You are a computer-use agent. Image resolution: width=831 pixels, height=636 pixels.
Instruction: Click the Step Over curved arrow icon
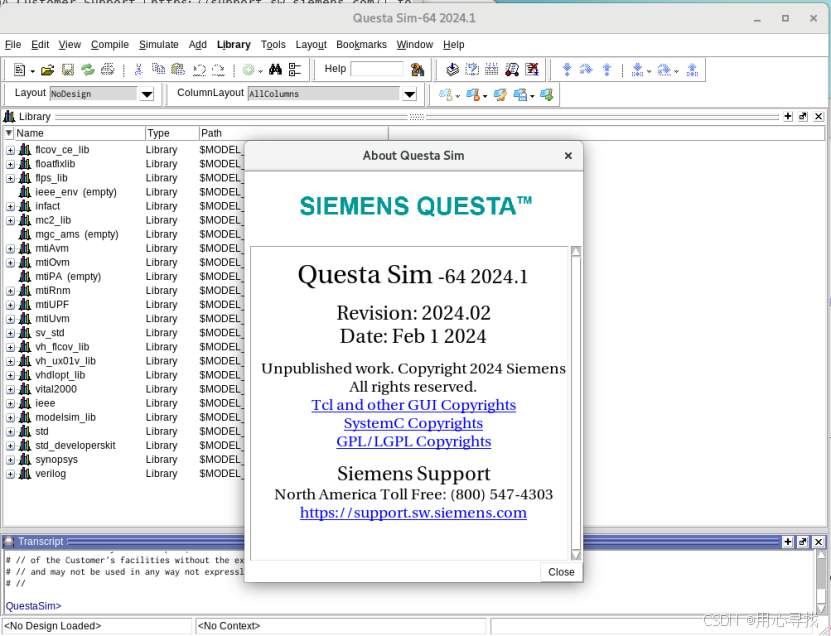(x=586, y=69)
